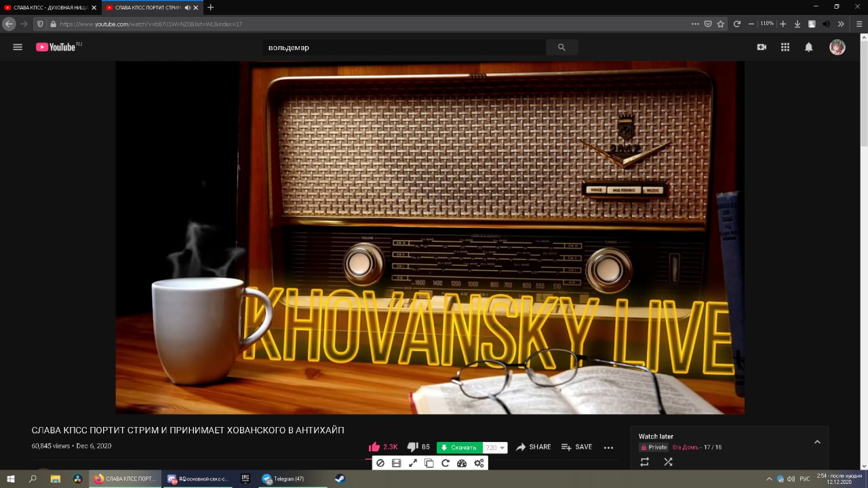Click the speaker extension toolbar icon
Viewport: 868px width, 488px height.
point(826,24)
